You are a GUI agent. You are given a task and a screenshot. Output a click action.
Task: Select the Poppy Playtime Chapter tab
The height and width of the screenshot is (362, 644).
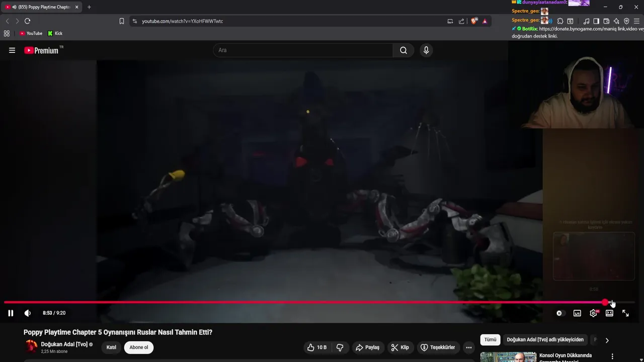pos(41,7)
